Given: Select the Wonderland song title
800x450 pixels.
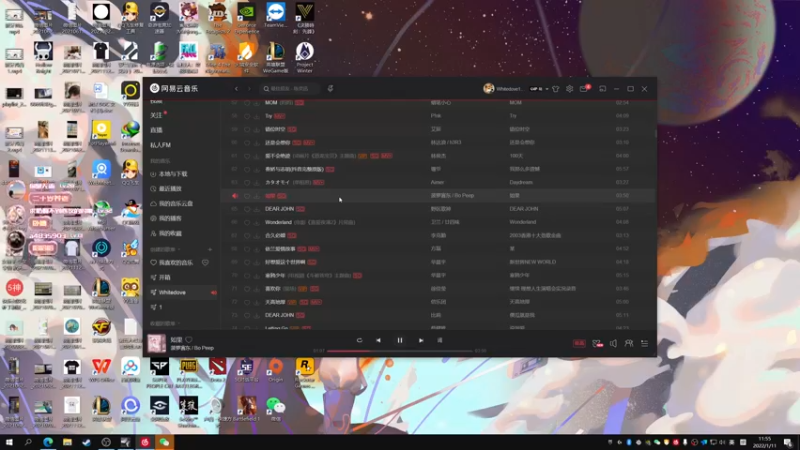Looking at the screenshot, I should (x=278, y=222).
